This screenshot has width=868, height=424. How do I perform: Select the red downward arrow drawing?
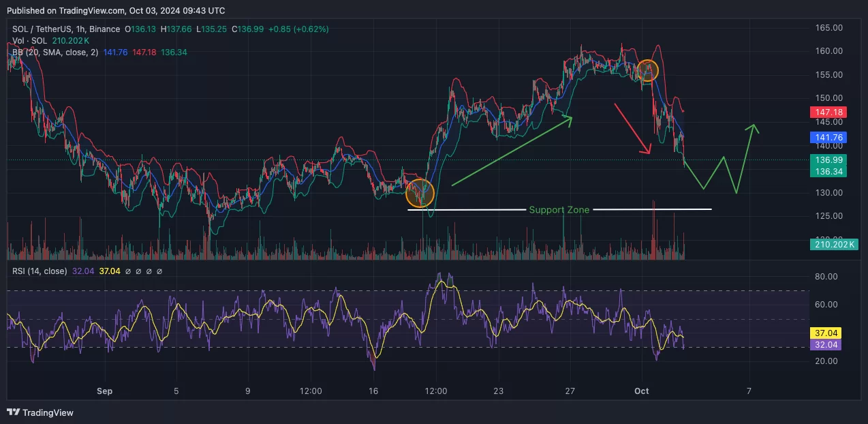click(632, 128)
